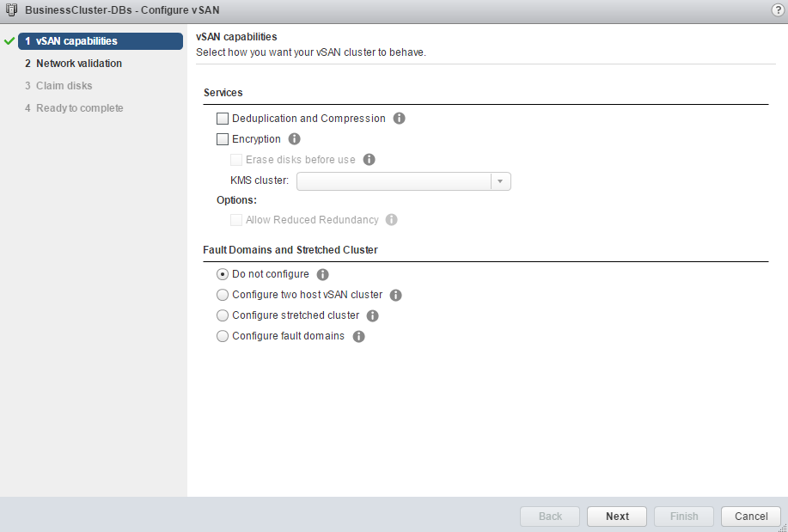
Task: Select Configure two host vSAN cluster
Action: [223, 295]
